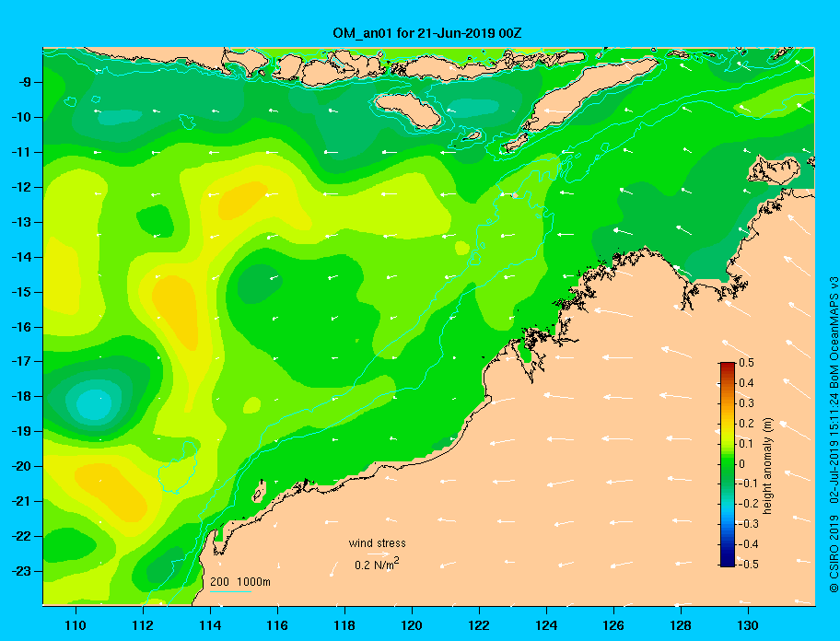Click latitude label -18
Viewport: 840px width, 641px height.
click(22, 396)
